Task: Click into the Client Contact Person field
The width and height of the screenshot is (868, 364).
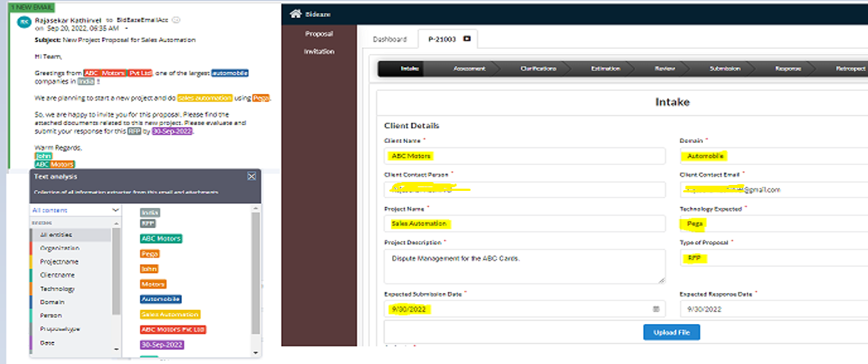Action: click(x=524, y=189)
